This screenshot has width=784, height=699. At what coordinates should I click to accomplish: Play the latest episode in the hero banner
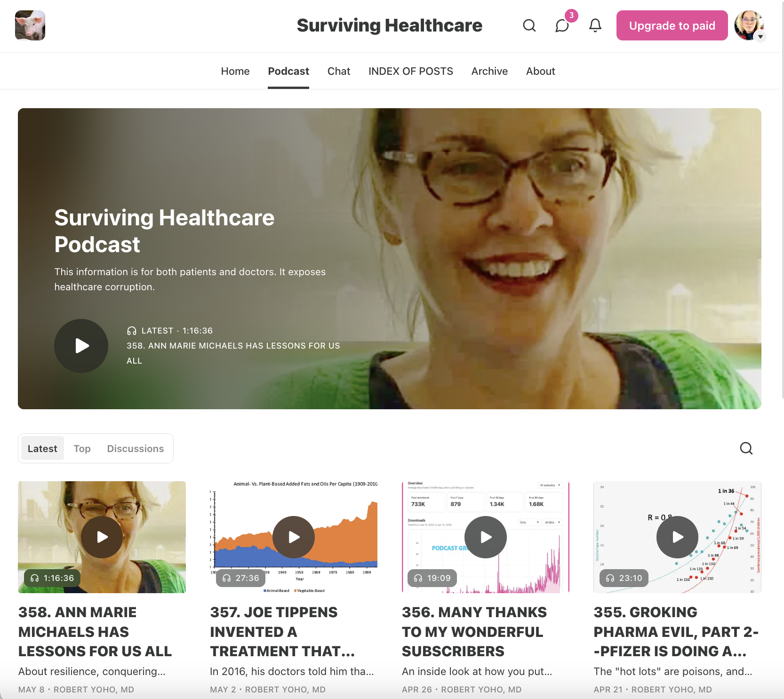point(81,346)
